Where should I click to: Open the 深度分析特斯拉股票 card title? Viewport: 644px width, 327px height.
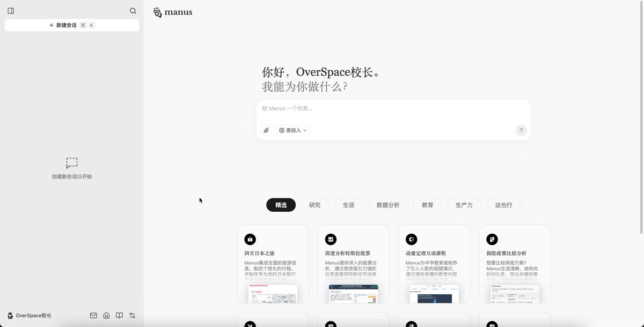347,253
